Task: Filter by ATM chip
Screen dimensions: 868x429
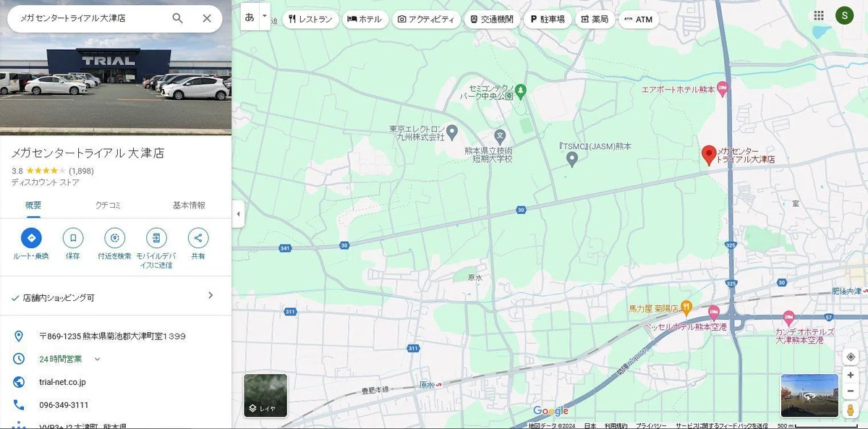Action: pyautogui.click(x=638, y=20)
